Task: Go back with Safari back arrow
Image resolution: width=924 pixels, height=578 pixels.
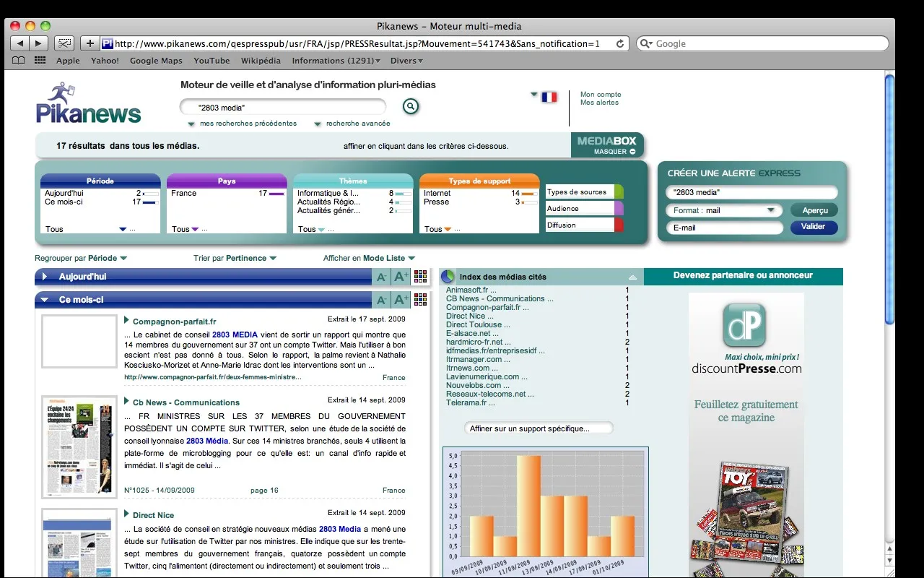Action: (19, 43)
